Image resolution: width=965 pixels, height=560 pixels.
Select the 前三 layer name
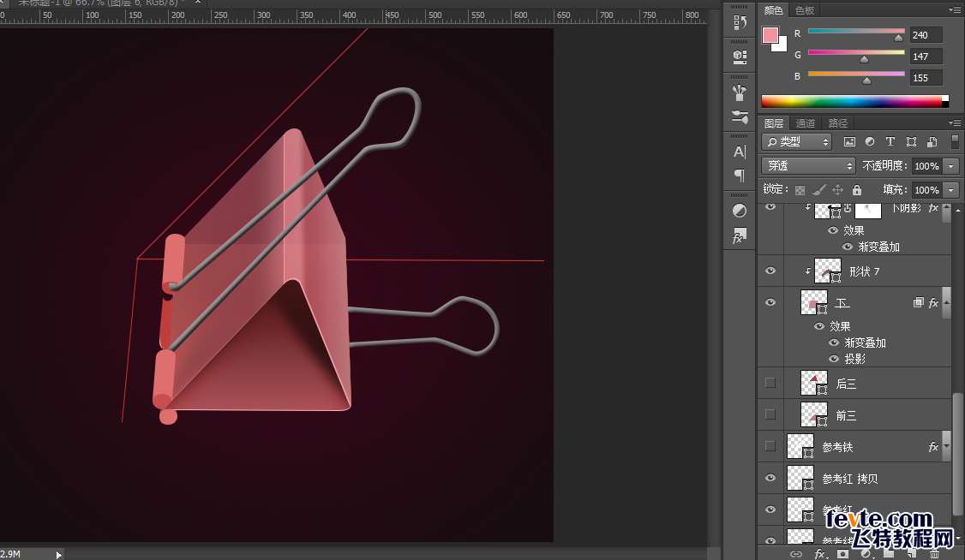[846, 415]
